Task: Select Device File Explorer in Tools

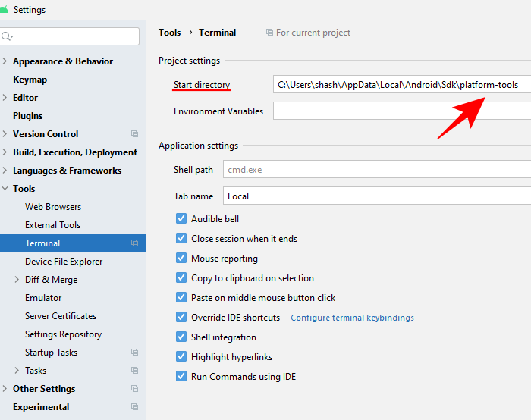Action: click(x=64, y=262)
